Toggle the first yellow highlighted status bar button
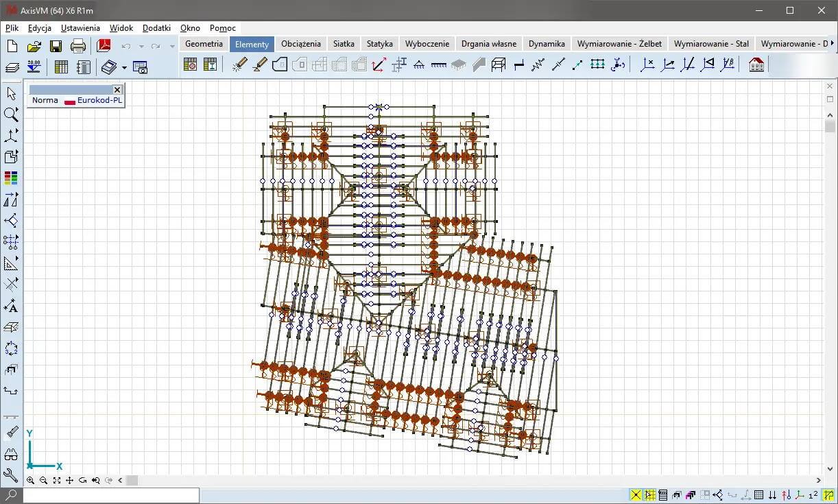The image size is (838, 504). [636, 495]
